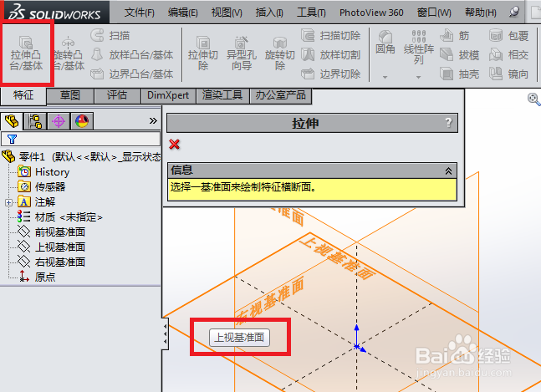This screenshot has height=392, width=541.
Task: Open the 帮助(H) menu
Action: (x=480, y=13)
